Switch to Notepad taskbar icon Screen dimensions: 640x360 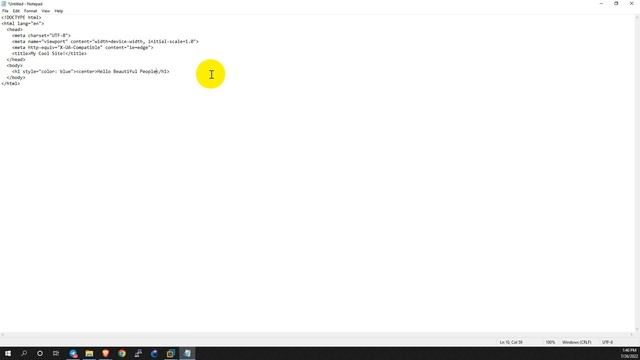coord(187,353)
